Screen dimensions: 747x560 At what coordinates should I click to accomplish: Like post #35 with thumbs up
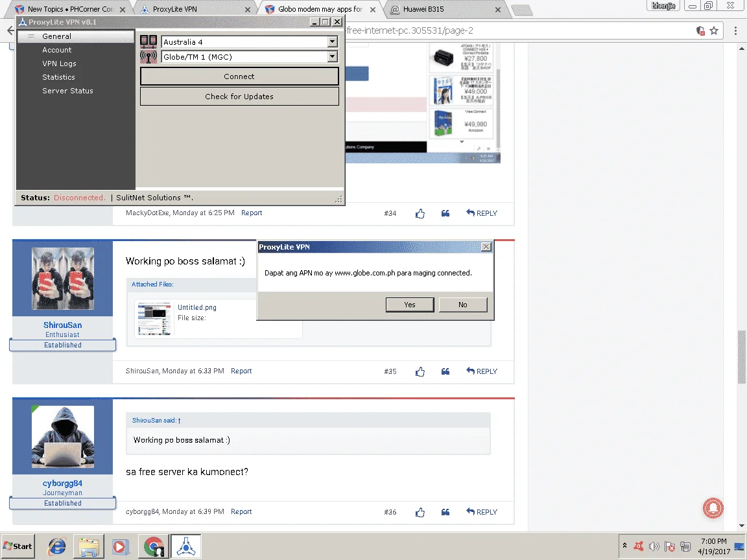420,371
